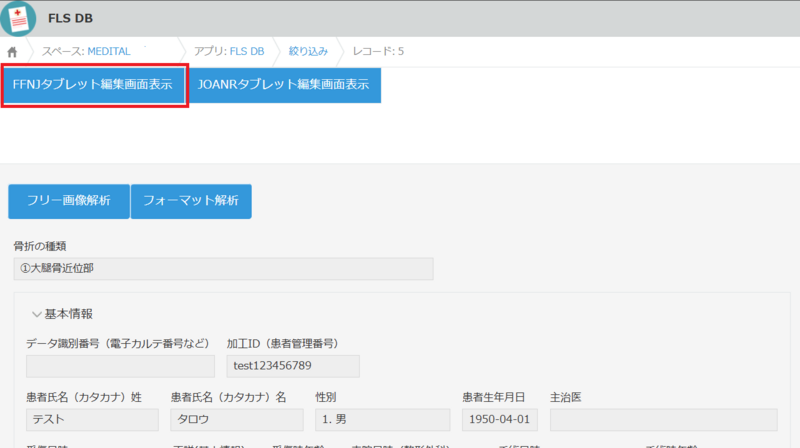Collapse the 基本情報 section
This screenshot has width=800, height=448.
click(x=37, y=314)
